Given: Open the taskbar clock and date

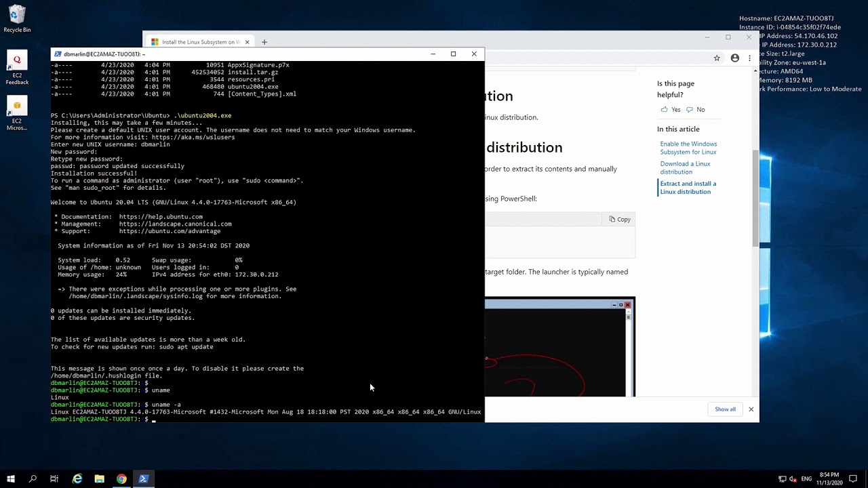Looking at the screenshot, I should click(829, 479).
